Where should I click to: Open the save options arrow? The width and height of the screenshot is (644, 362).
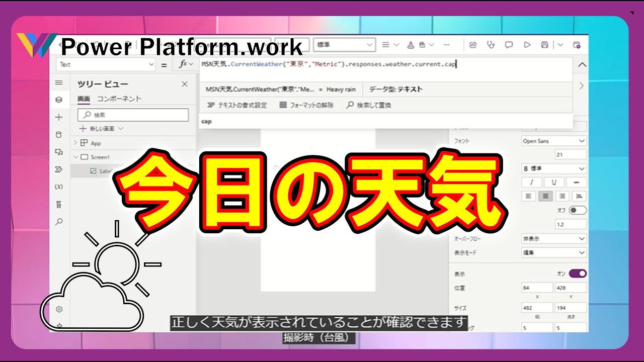(560, 45)
